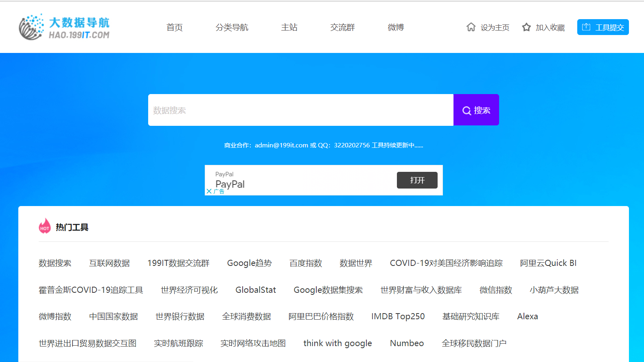Open the 首页 nav item
Image resolution: width=644 pixels, height=362 pixels.
(x=175, y=27)
